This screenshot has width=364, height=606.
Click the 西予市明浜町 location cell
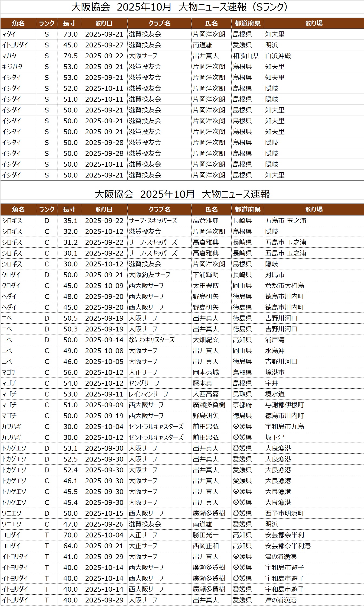pyautogui.click(x=284, y=513)
